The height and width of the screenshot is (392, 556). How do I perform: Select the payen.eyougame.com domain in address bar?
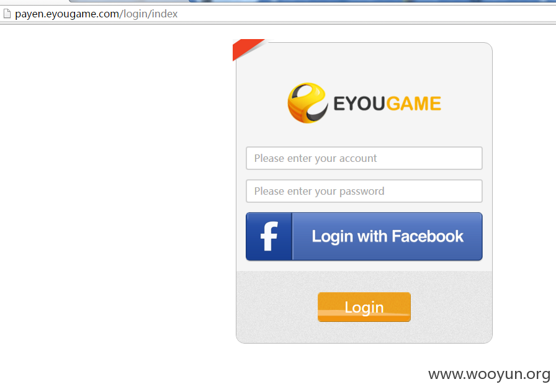point(67,14)
